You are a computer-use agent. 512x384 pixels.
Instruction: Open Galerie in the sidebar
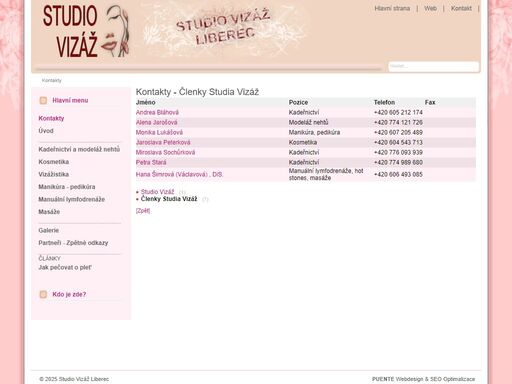pyautogui.click(x=49, y=230)
